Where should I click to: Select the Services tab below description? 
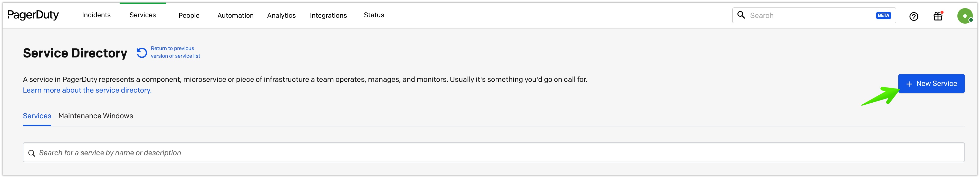(37, 116)
